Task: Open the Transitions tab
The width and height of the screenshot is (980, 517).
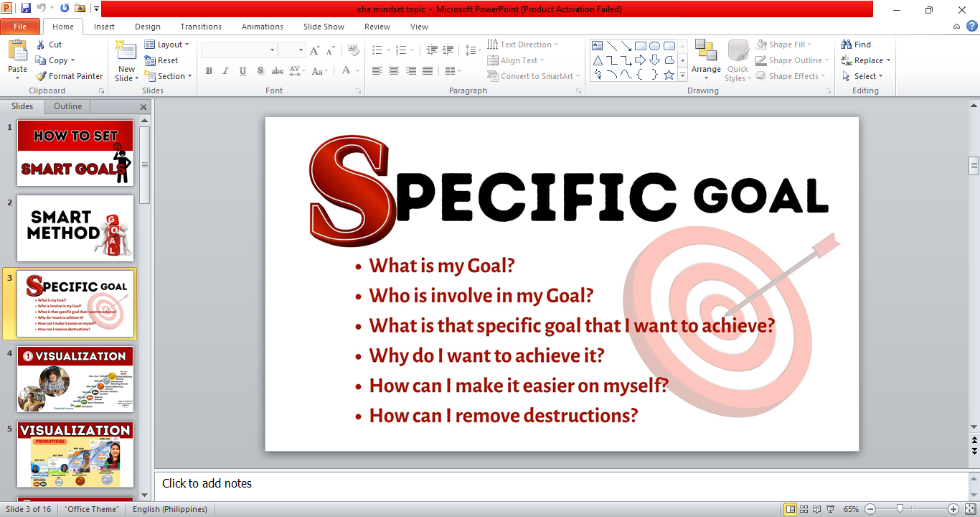Action: tap(201, 27)
